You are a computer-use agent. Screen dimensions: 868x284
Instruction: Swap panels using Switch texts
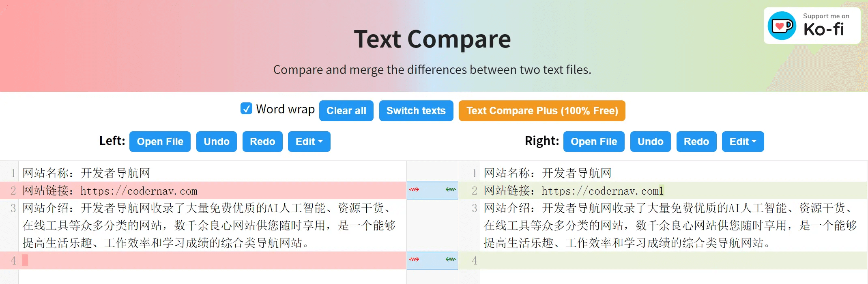coord(416,111)
